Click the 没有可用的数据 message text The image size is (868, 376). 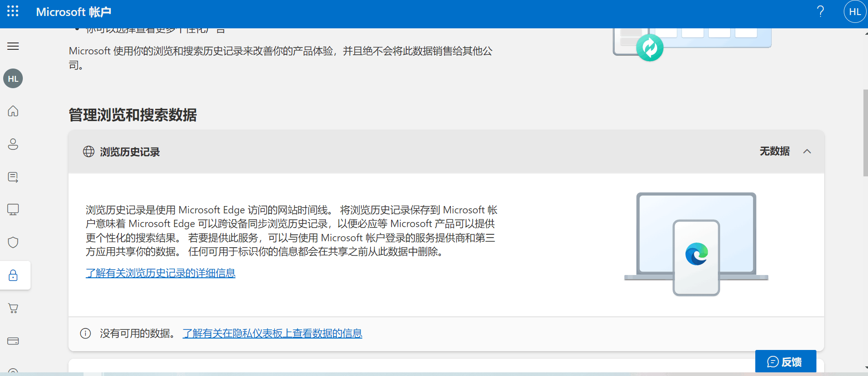point(138,334)
